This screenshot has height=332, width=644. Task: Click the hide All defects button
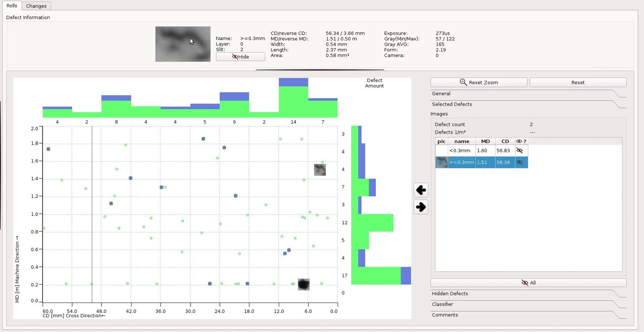(529, 283)
